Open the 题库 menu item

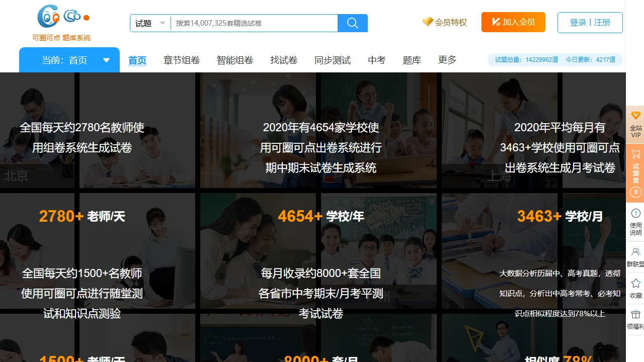point(412,60)
